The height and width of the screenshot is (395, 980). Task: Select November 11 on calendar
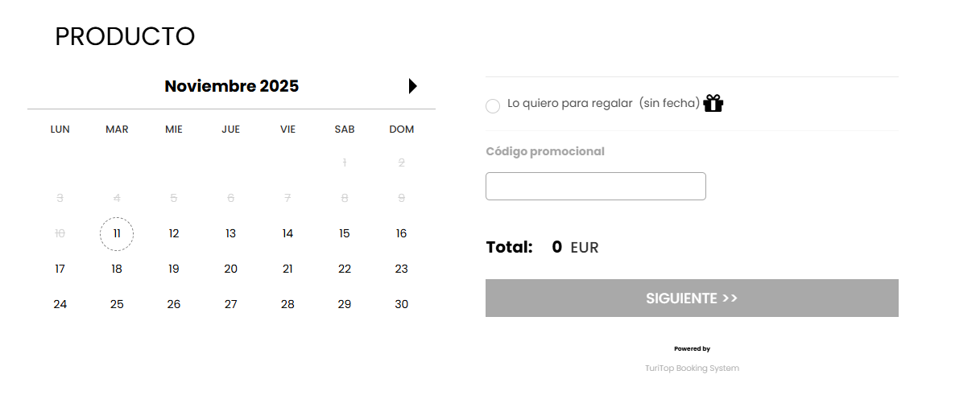click(117, 234)
